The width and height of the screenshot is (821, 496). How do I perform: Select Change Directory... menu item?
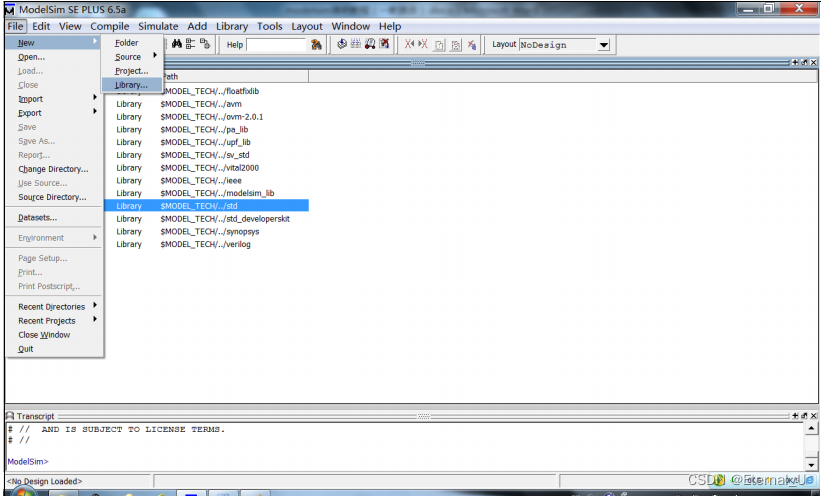53,169
